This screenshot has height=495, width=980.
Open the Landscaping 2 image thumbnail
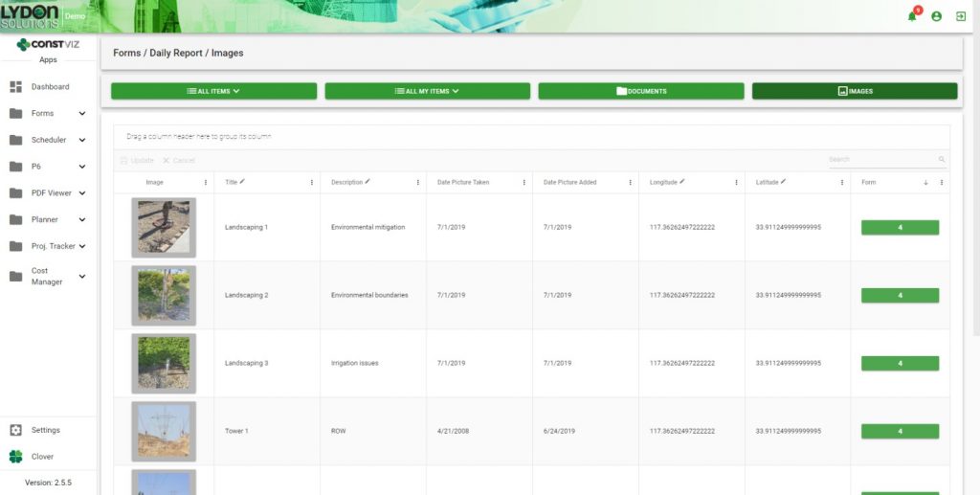point(164,295)
